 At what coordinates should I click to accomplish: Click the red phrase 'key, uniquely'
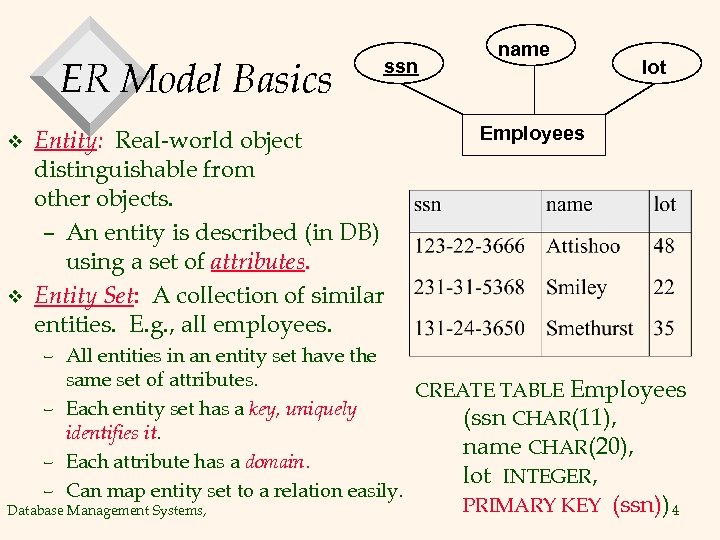coord(303,409)
